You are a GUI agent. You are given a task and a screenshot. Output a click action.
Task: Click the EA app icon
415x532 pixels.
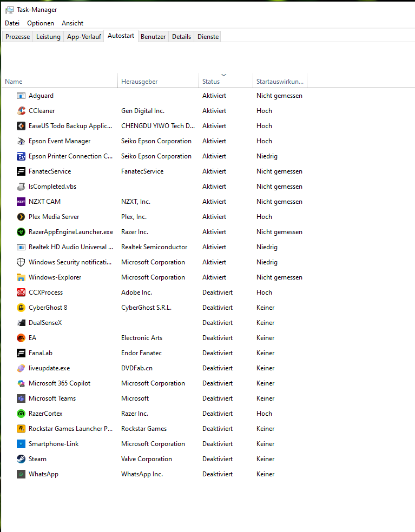point(21,338)
